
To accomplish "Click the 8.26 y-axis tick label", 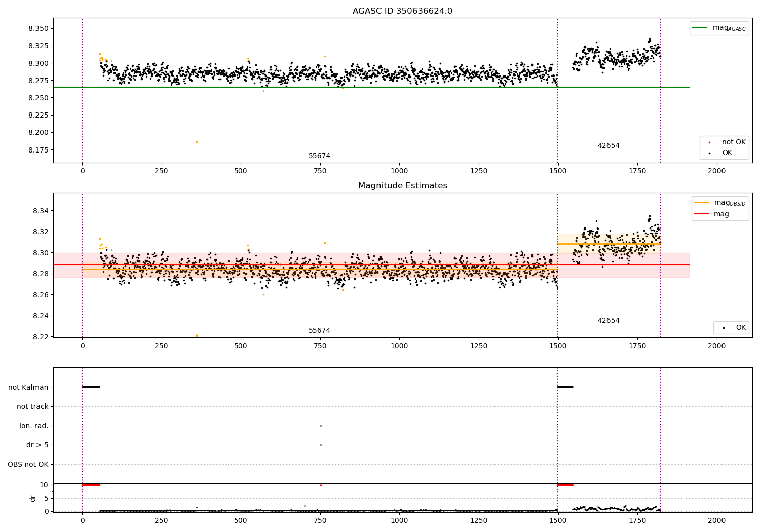I will tap(41, 295).
